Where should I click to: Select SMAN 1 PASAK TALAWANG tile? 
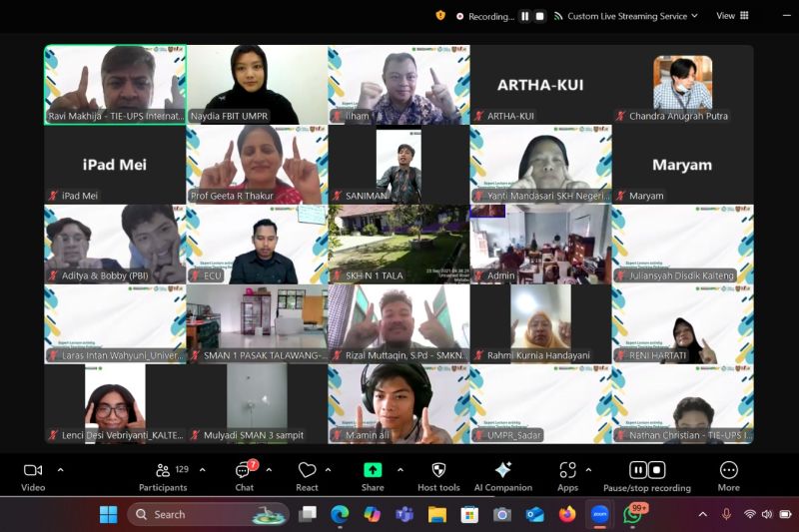(258, 324)
